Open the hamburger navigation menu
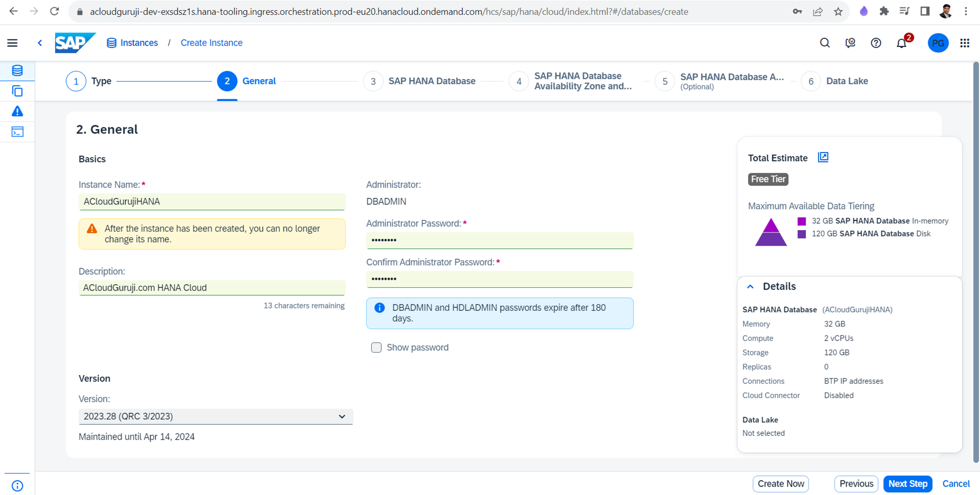Viewport: 980px width, 495px height. (12, 43)
